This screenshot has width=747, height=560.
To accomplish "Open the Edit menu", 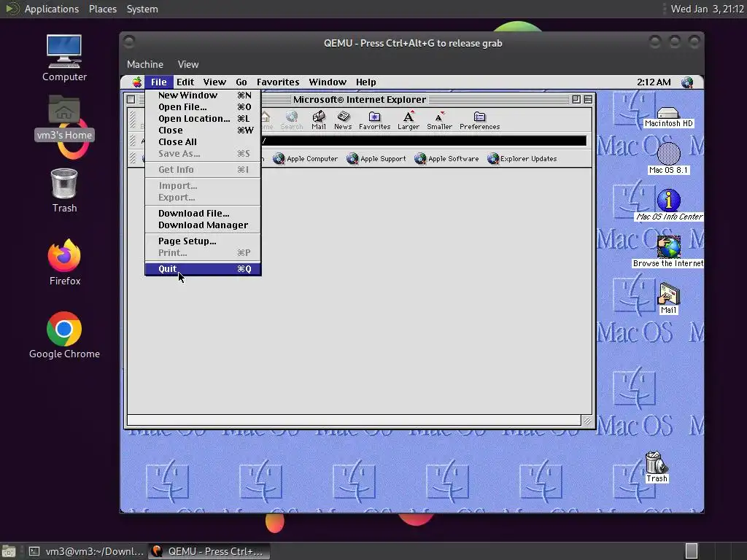I will click(x=185, y=82).
